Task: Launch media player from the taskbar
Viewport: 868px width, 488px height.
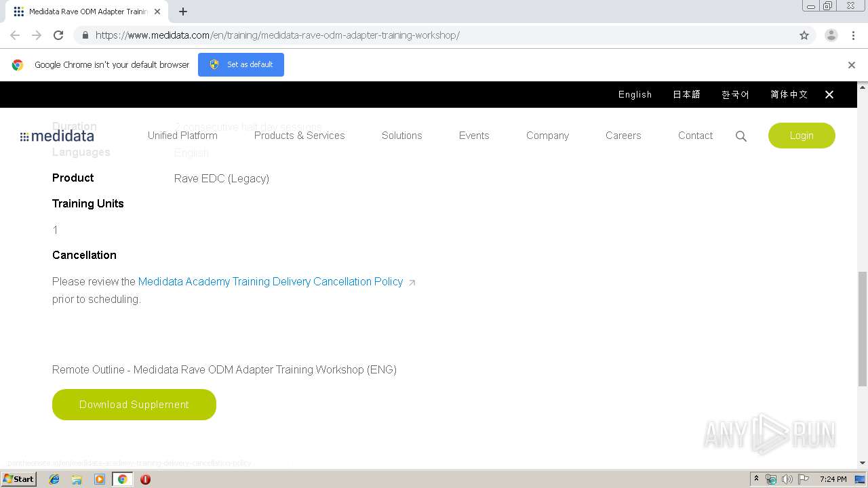Action: pyautogui.click(x=100, y=479)
